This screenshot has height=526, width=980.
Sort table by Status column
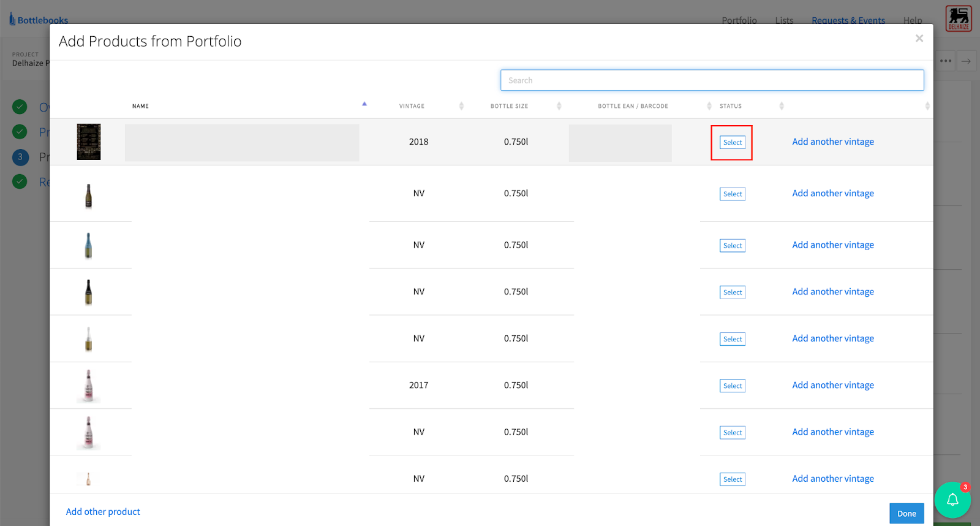click(x=730, y=106)
